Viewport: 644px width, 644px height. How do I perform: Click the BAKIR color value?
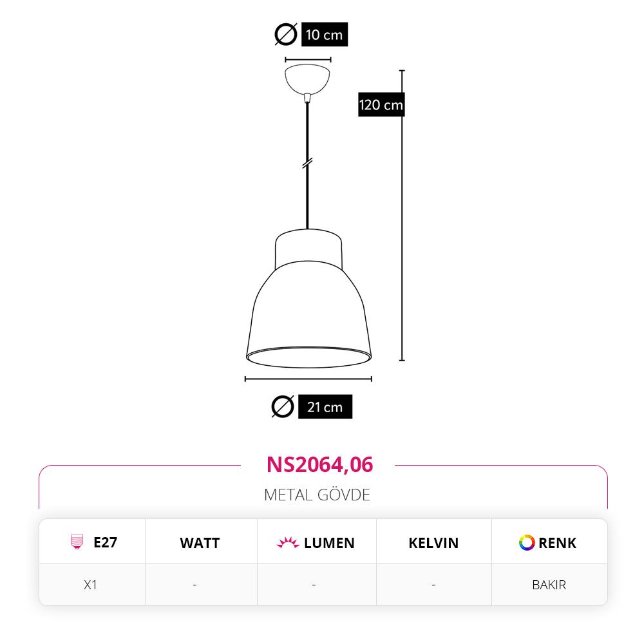tap(549, 585)
